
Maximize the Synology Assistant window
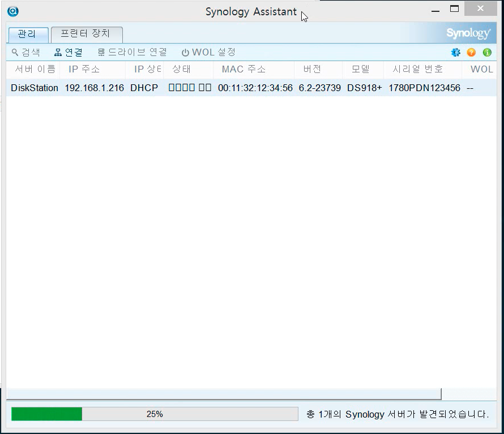click(454, 9)
